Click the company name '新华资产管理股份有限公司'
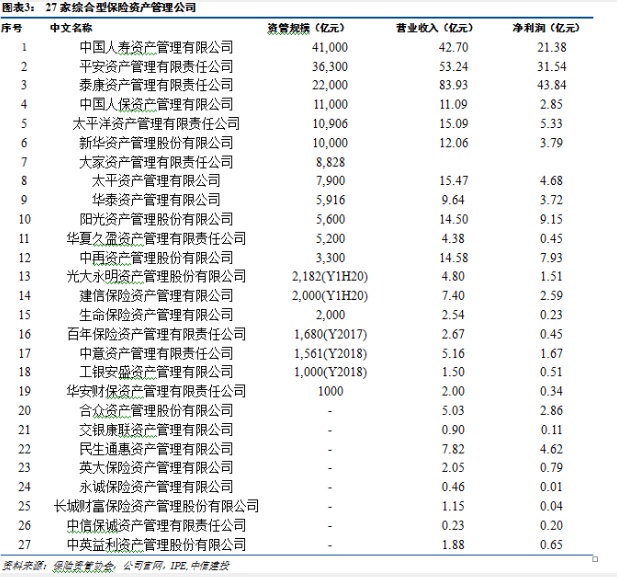The image size is (617, 577). coord(156,142)
